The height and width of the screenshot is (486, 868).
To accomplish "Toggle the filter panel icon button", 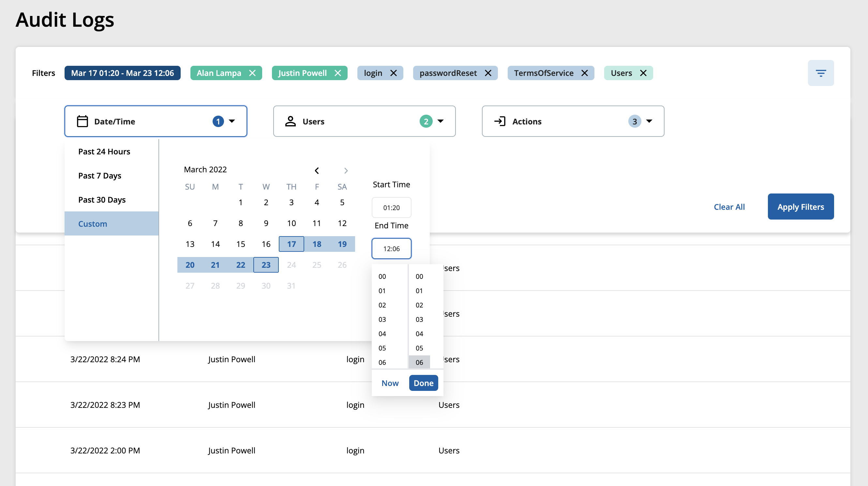I will pos(821,73).
